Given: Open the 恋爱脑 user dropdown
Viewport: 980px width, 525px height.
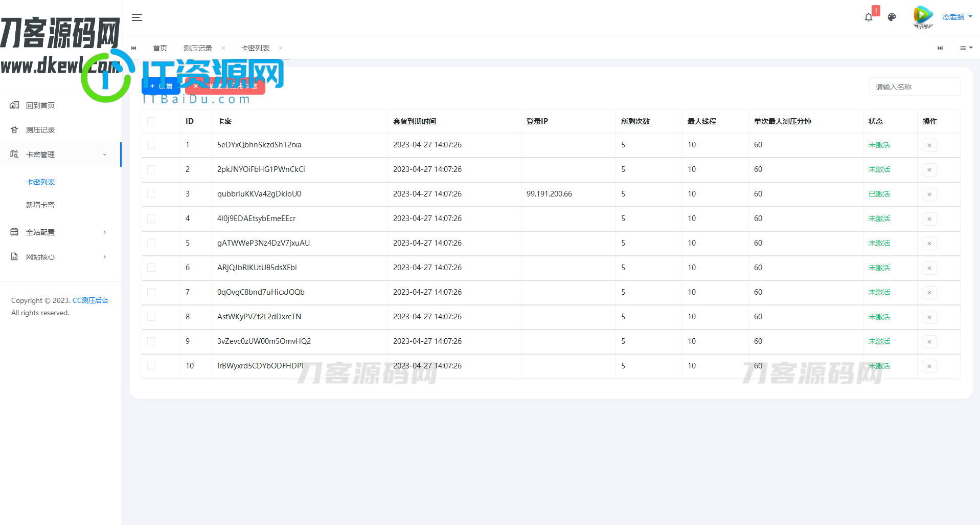Looking at the screenshot, I should [957, 17].
